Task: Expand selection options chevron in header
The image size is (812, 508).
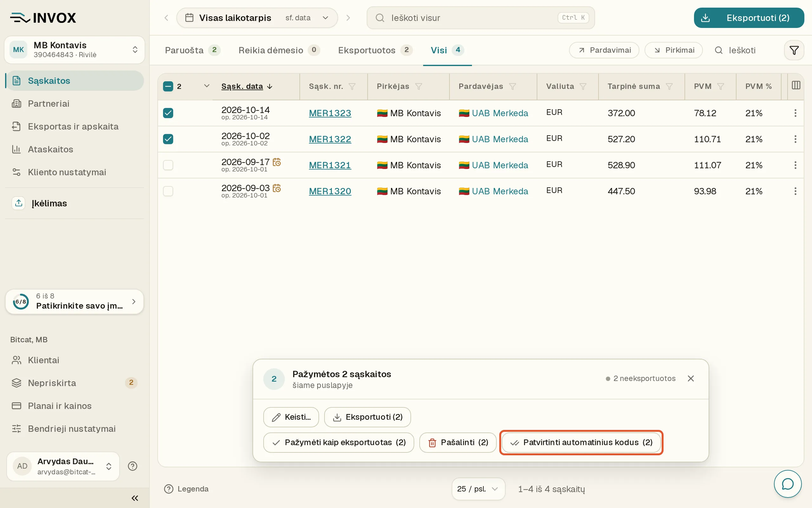Action: pyautogui.click(x=207, y=86)
